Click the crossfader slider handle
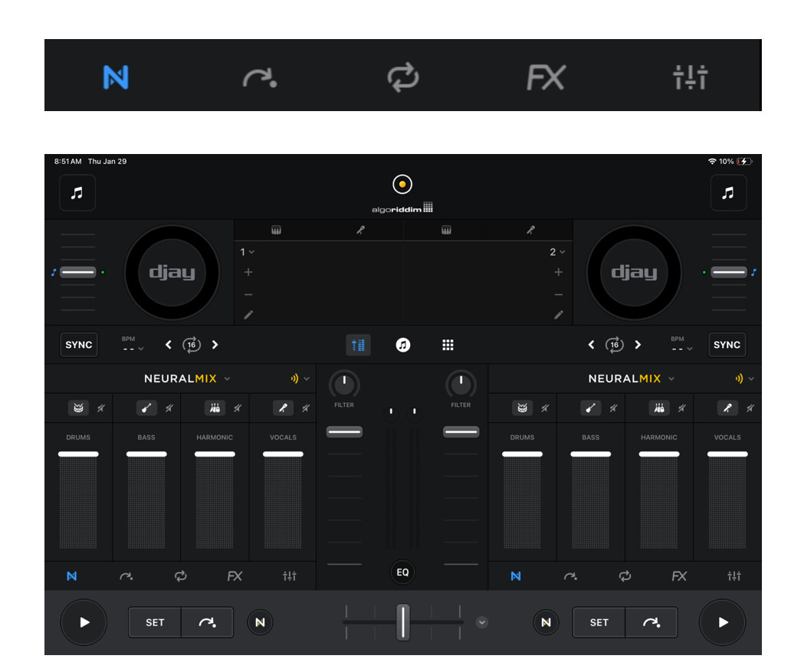The height and width of the screenshot is (672, 791). point(403,621)
